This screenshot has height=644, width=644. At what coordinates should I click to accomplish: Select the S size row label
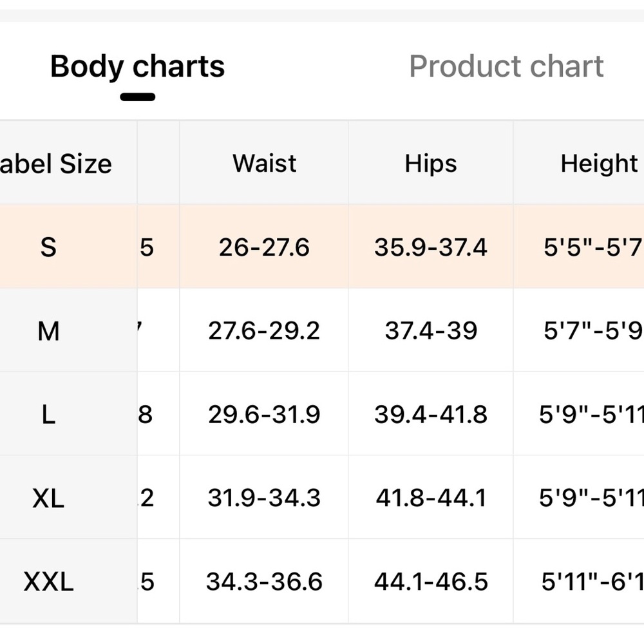coord(48,247)
